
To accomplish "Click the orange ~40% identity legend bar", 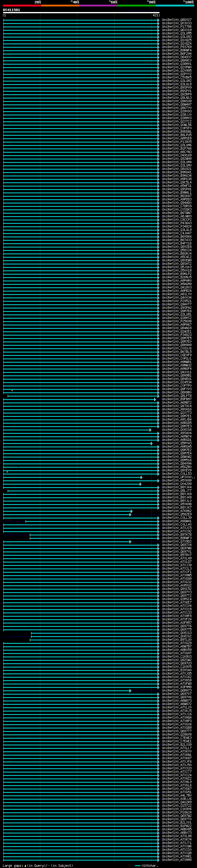I will 60,6.
